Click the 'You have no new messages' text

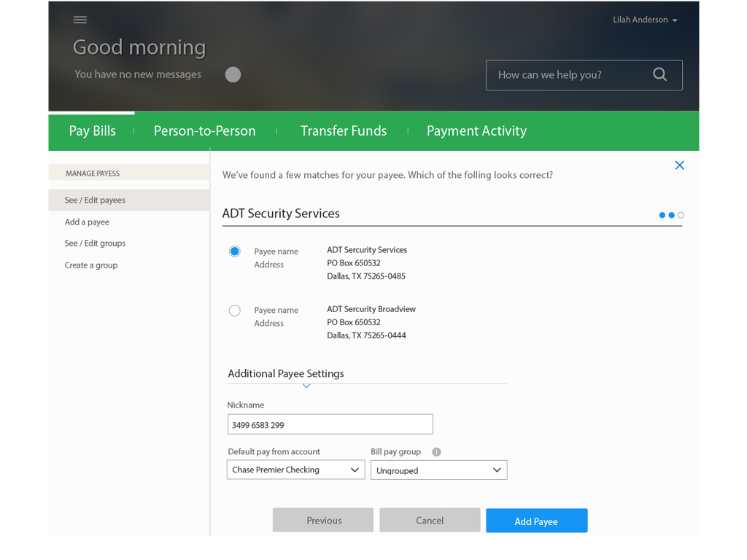[138, 74]
